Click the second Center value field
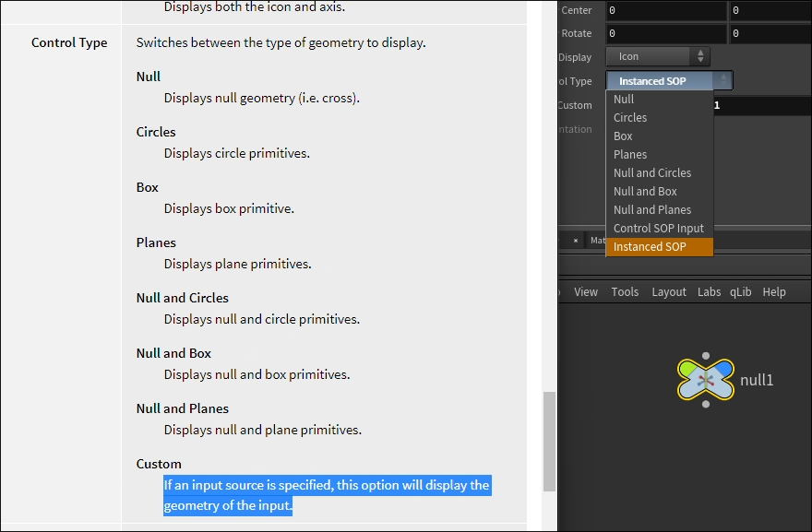Image resolution: width=812 pixels, height=532 pixels. tap(770, 10)
